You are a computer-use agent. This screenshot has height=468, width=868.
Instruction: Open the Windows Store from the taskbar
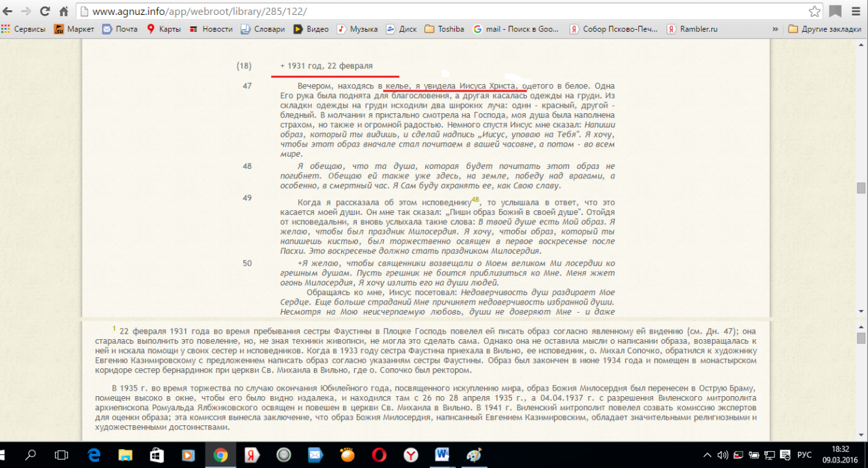(x=157, y=455)
